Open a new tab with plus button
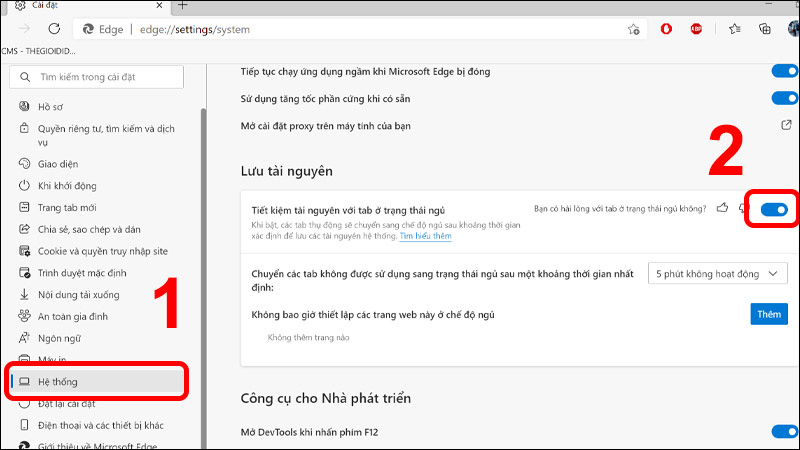 (x=183, y=5)
